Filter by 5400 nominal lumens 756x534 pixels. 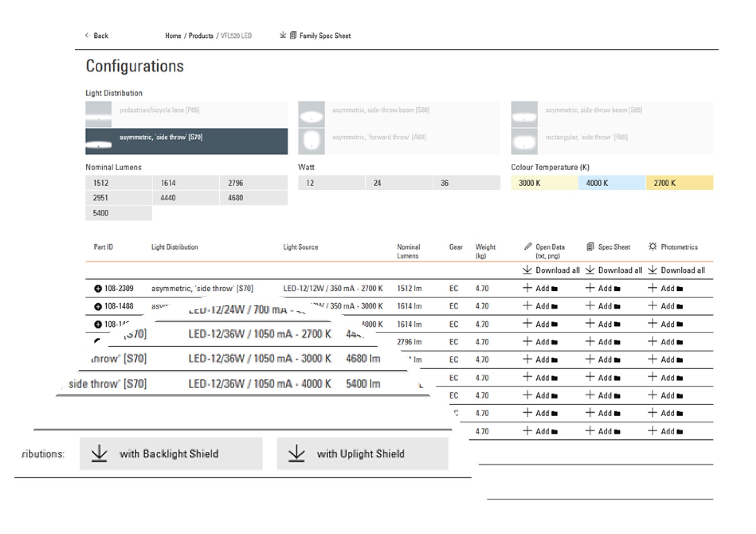[x=118, y=213]
